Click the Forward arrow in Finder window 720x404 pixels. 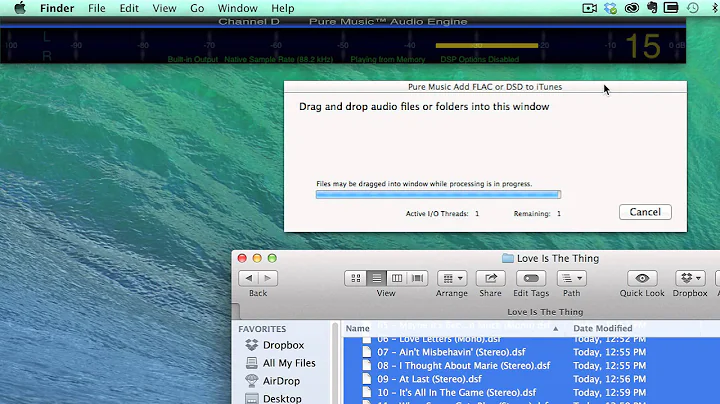coord(268,278)
